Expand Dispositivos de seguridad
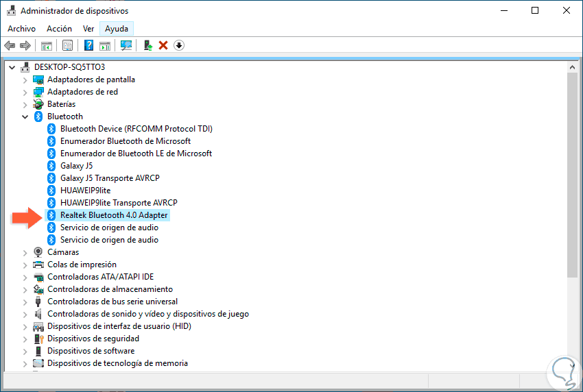Screen dimensions: 583x392 tap(25, 339)
